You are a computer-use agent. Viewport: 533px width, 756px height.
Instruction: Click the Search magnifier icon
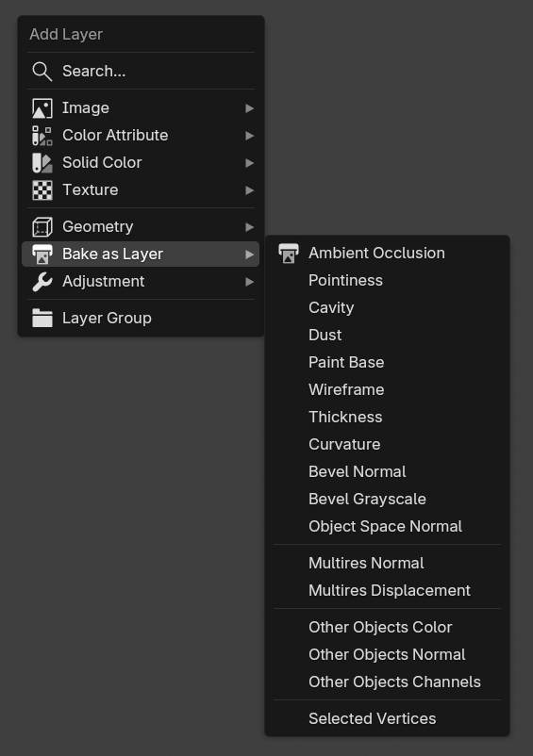[x=42, y=72]
